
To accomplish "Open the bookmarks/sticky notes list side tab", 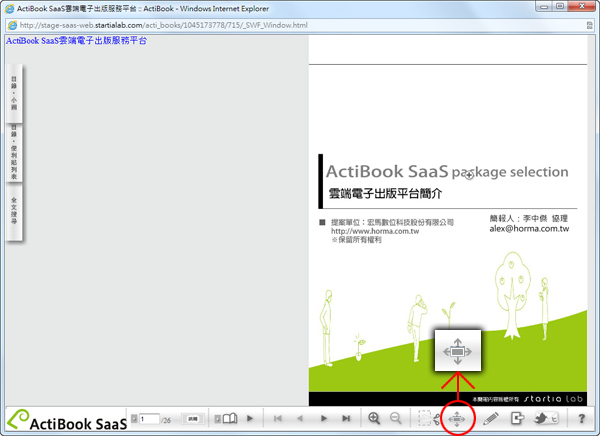I will pyautogui.click(x=14, y=152).
